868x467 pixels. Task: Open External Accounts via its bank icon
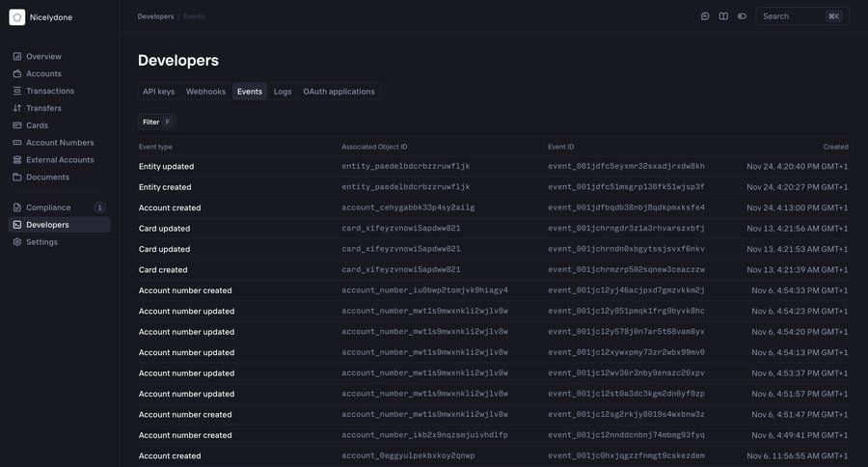[x=17, y=159]
